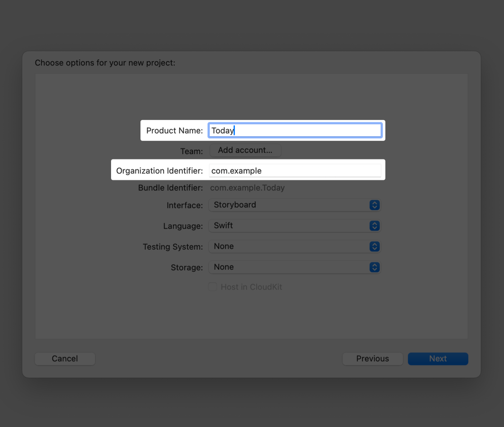504x427 pixels.
Task: Focus the Product Name text field
Action: 294,130
